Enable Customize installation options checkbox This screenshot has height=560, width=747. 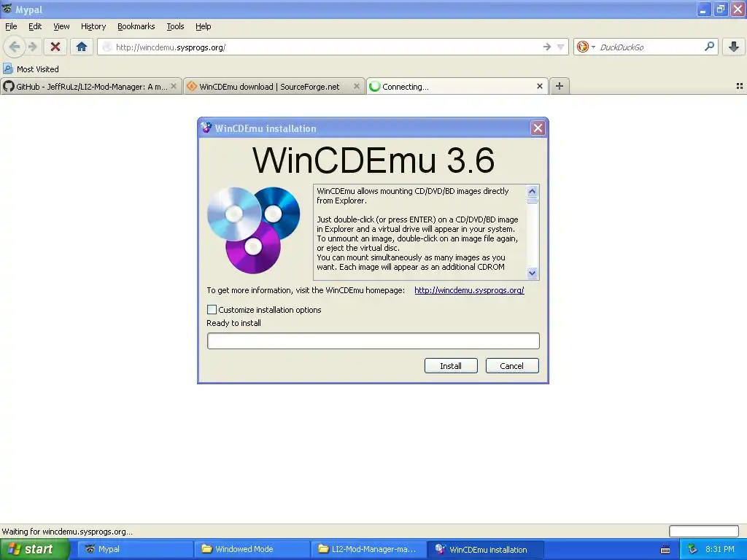(212, 309)
